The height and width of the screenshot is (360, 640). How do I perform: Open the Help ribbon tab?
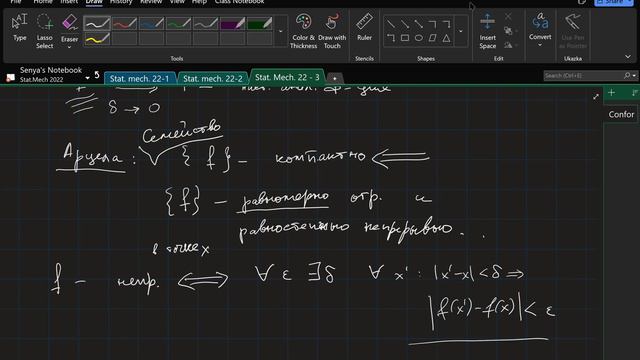coord(199,2)
